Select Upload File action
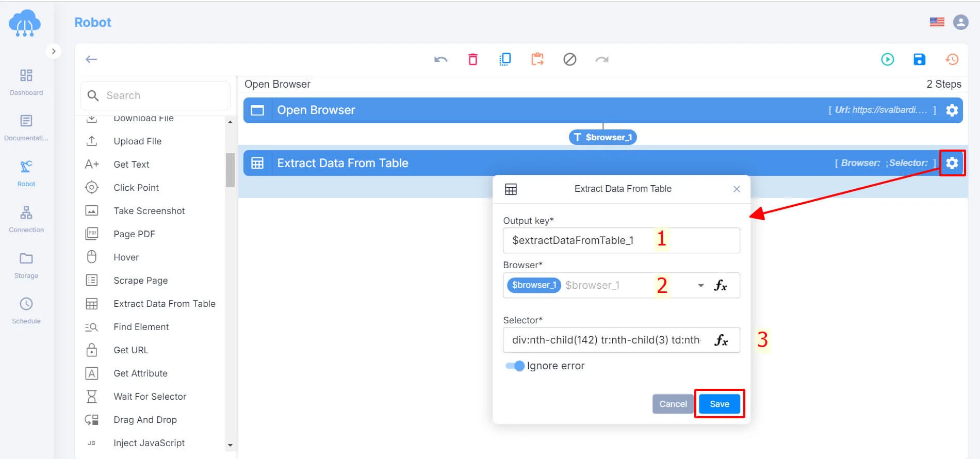 coord(137,141)
